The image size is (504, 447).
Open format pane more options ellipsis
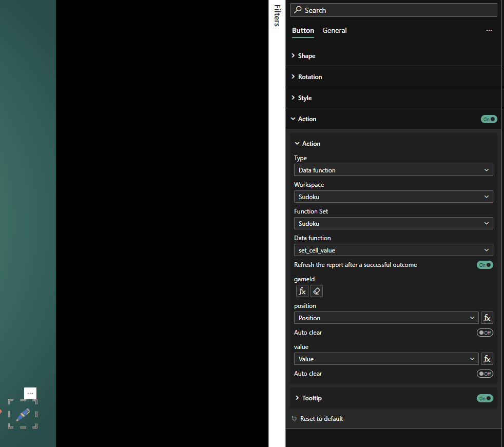pyautogui.click(x=489, y=31)
